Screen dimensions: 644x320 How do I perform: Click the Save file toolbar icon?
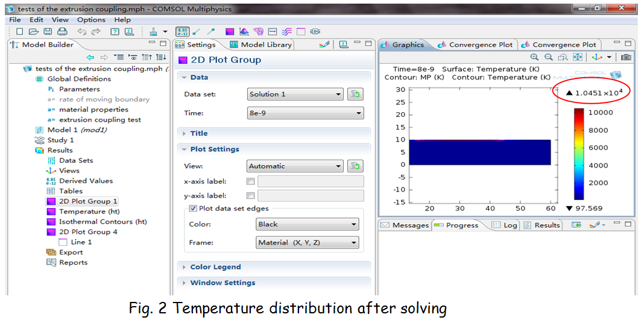click(48, 32)
